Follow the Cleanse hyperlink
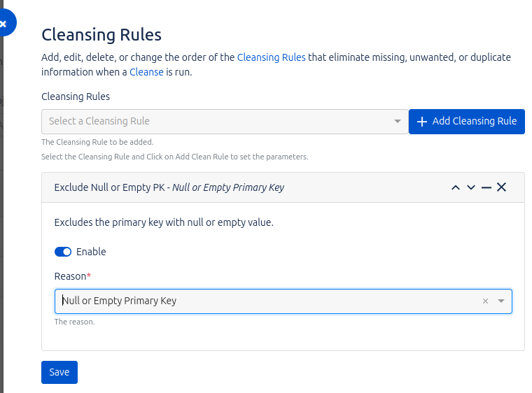Screen dimensions: 532x393 pos(146,72)
